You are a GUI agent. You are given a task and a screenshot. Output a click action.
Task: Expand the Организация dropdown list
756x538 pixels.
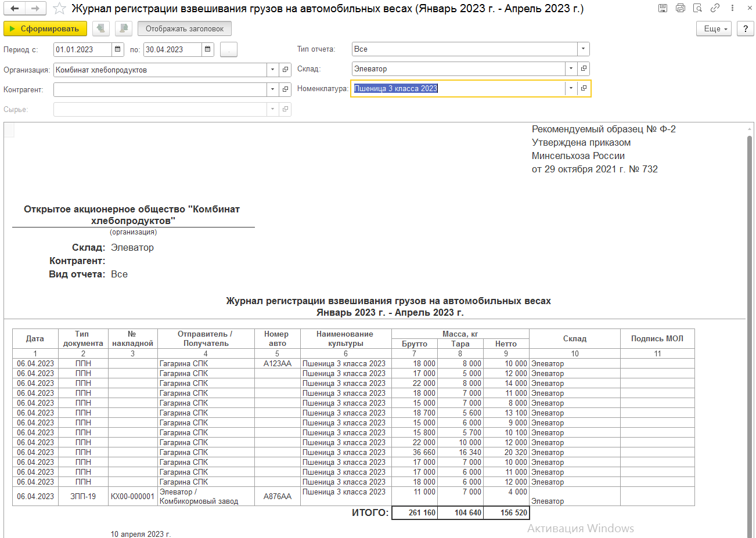click(x=272, y=70)
